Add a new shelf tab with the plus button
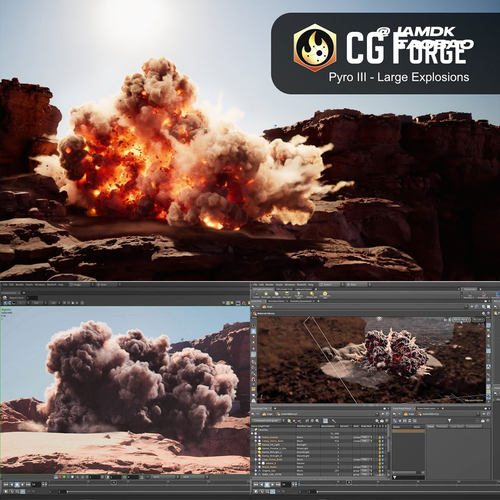Image resolution: width=500 pixels, height=500 pixels. click(x=316, y=289)
